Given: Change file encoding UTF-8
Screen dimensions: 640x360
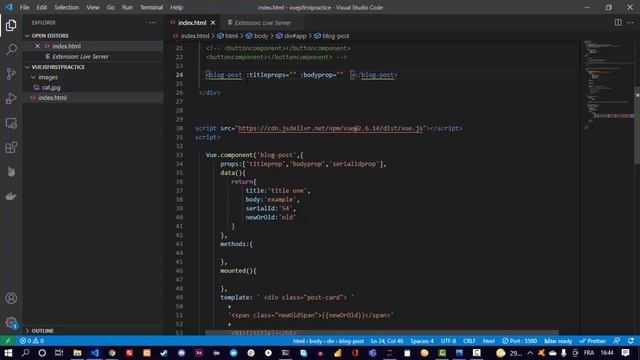Looking at the screenshot, I should coord(448,341).
